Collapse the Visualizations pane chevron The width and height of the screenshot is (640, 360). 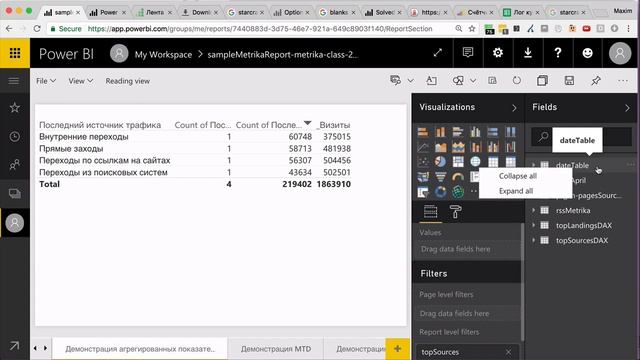(x=514, y=108)
